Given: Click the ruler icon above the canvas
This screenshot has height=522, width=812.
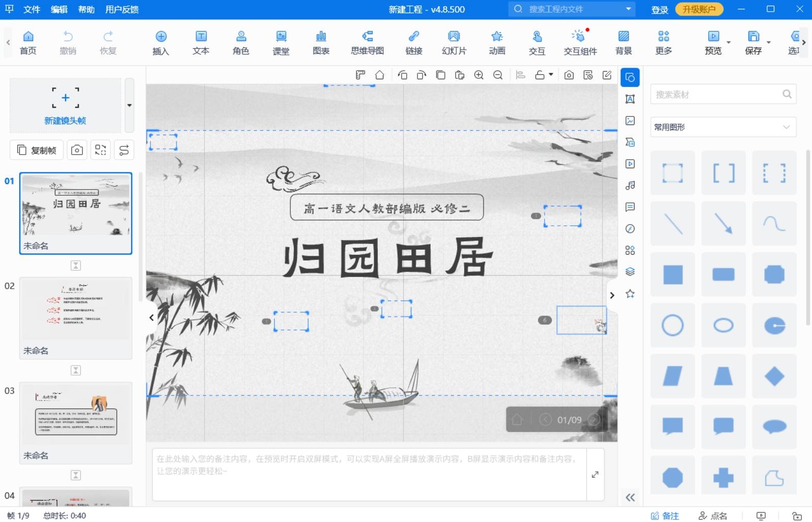Looking at the screenshot, I should click(x=360, y=75).
